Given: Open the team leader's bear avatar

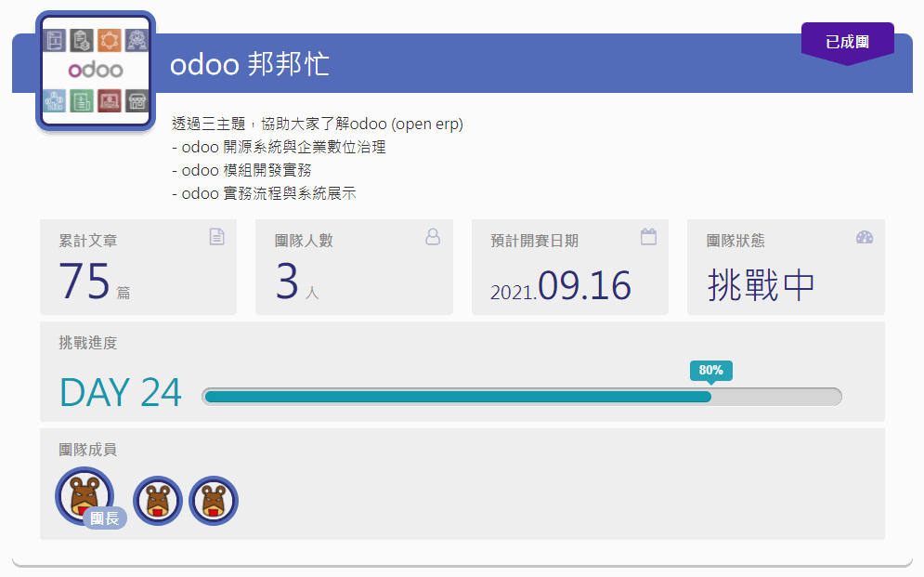Looking at the screenshot, I should (83, 495).
